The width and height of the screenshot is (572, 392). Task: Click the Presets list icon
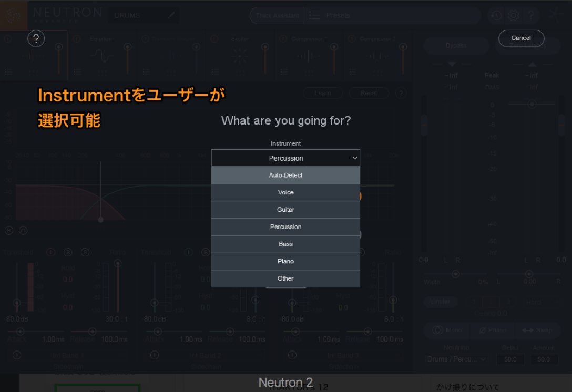[x=314, y=15]
